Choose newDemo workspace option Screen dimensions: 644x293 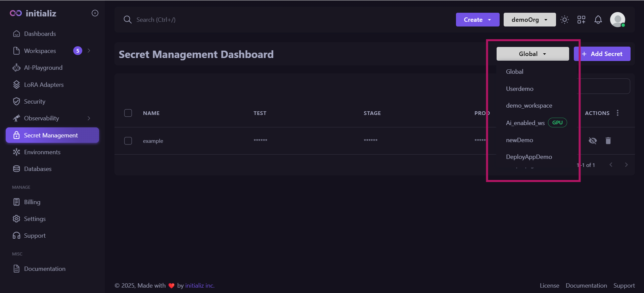coord(536,140)
